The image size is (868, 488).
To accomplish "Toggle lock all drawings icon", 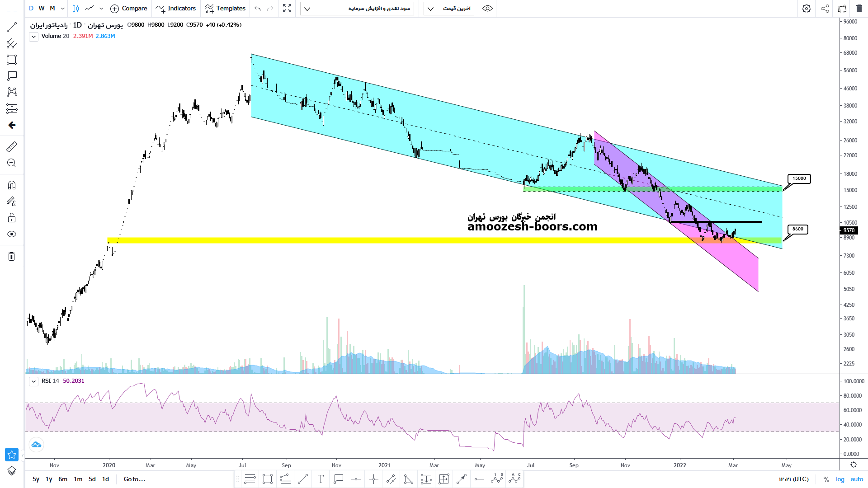I will (x=12, y=218).
